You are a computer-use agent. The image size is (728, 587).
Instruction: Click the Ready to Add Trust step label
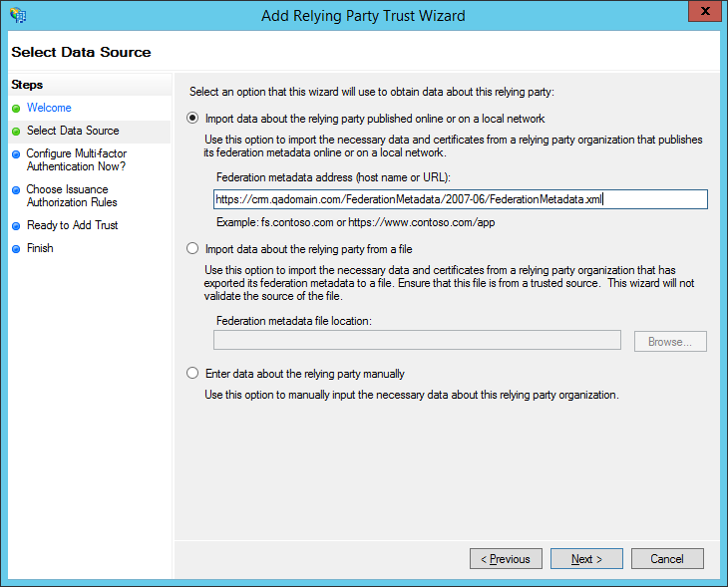[72, 226]
